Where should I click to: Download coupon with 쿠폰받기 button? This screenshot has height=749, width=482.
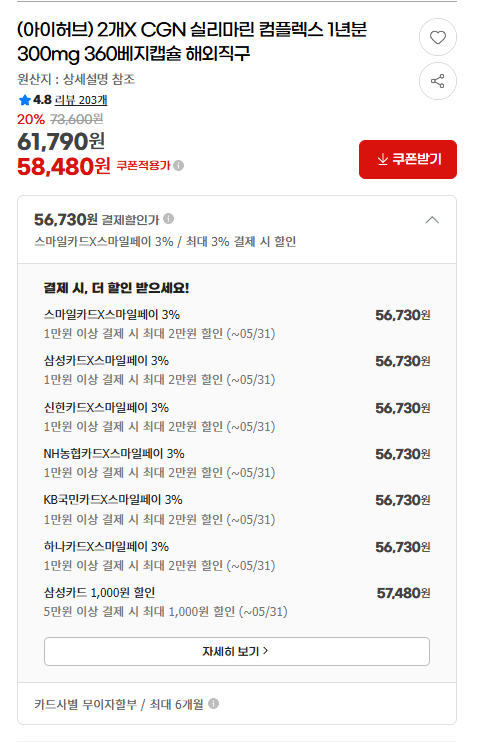407,160
